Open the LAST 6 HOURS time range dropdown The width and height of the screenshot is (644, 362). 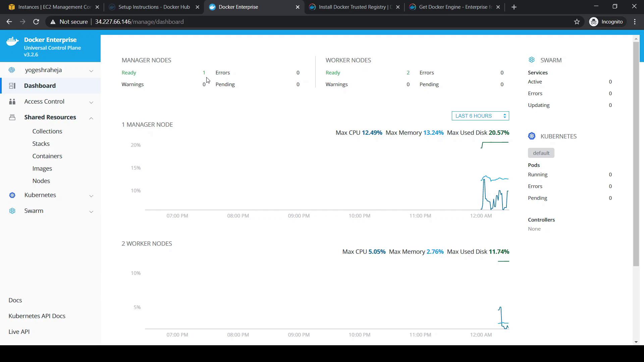480,116
